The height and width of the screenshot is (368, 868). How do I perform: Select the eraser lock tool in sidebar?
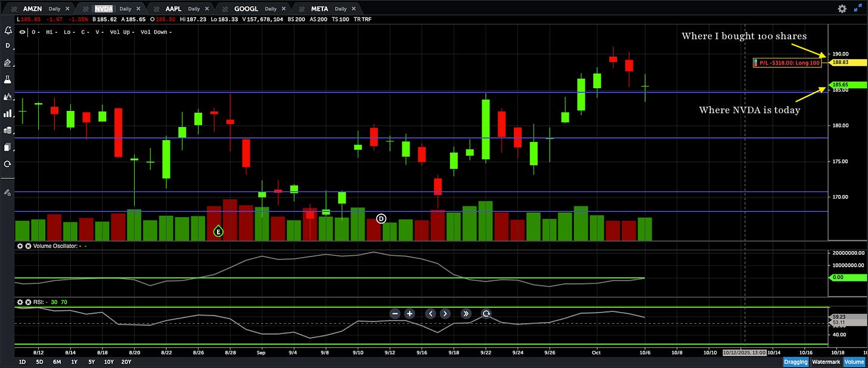pos(8,192)
